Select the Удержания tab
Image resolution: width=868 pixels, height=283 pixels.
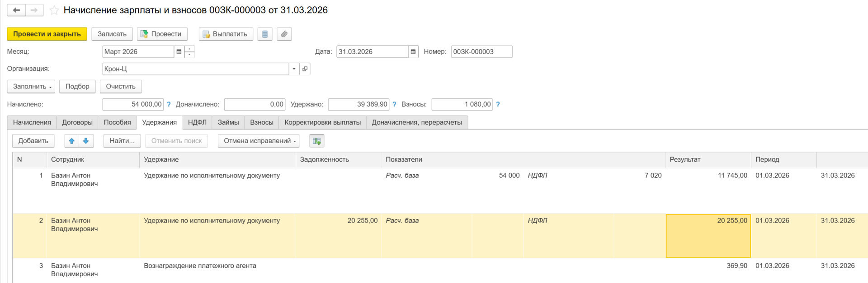[x=159, y=122]
